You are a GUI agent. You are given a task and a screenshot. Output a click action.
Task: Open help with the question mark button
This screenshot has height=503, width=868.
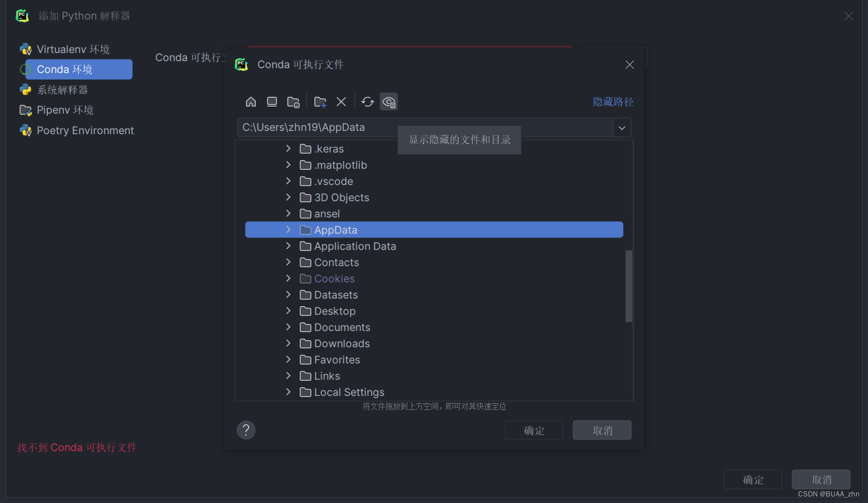click(246, 430)
